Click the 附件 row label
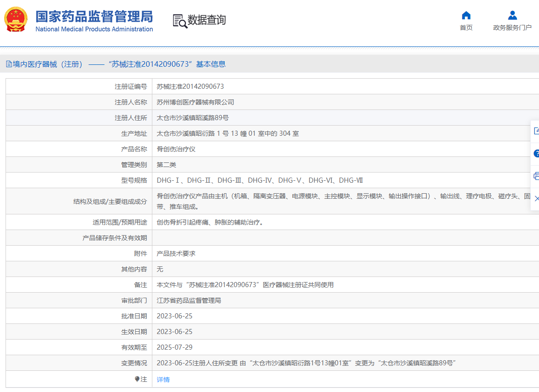The image size is (539, 392). [140, 254]
